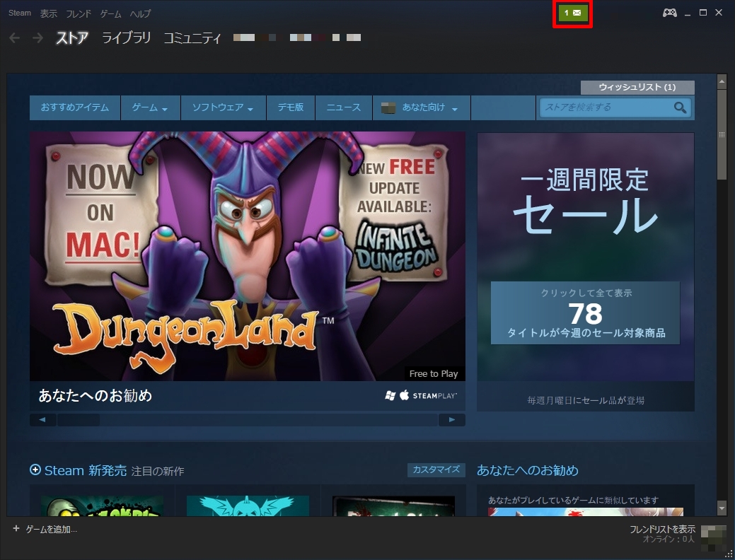The image size is (735, 560).
Task: Click the store search magnifier icon
Action: [680, 107]
